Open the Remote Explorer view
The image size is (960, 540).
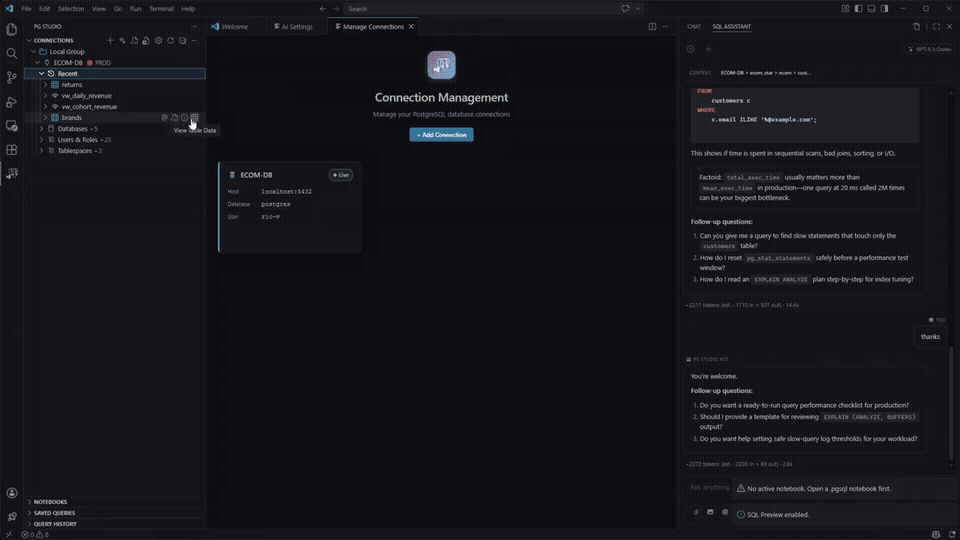12,126
